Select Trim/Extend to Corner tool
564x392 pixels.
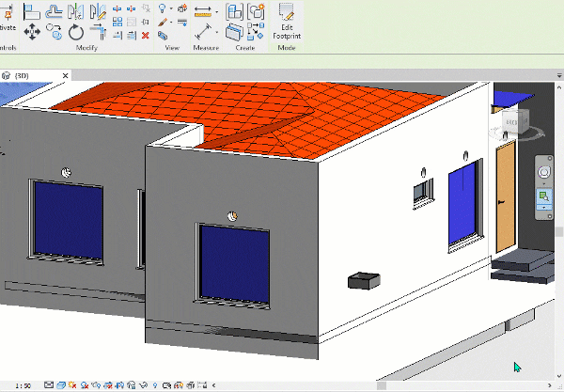98,32
